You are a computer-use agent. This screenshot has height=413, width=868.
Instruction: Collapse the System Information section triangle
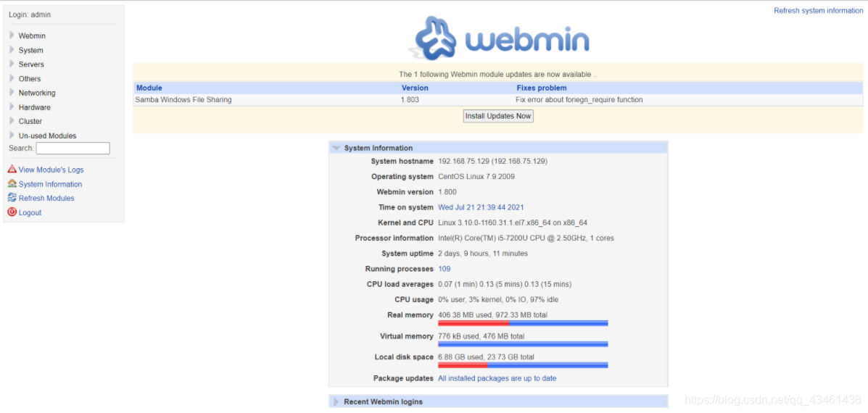[x=336, y=148]
